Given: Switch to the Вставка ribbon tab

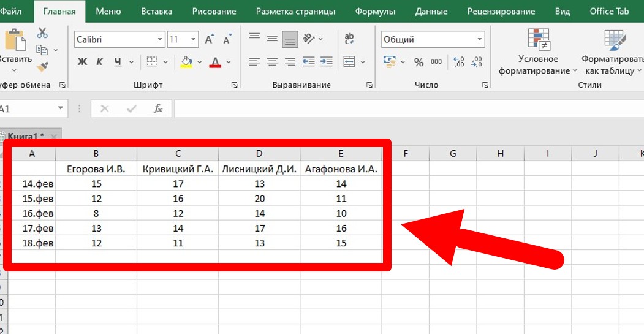Looking at the screenshot, I should point(156,11).
